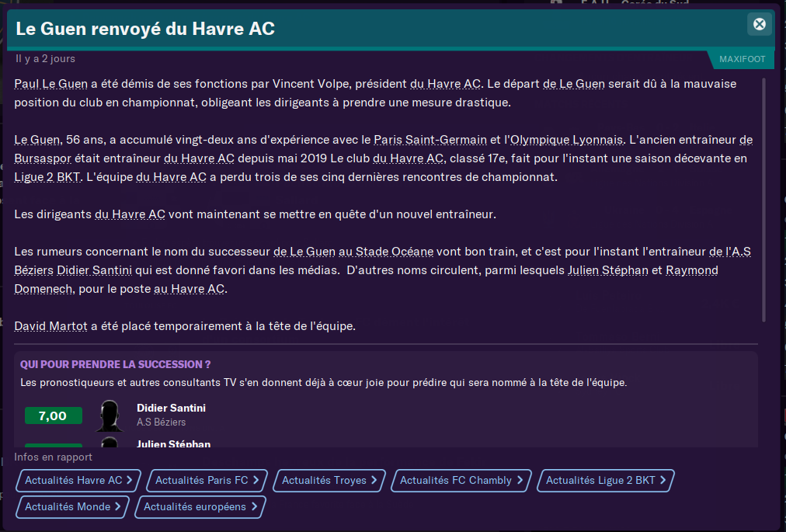Select David Martot's name link

50,327
